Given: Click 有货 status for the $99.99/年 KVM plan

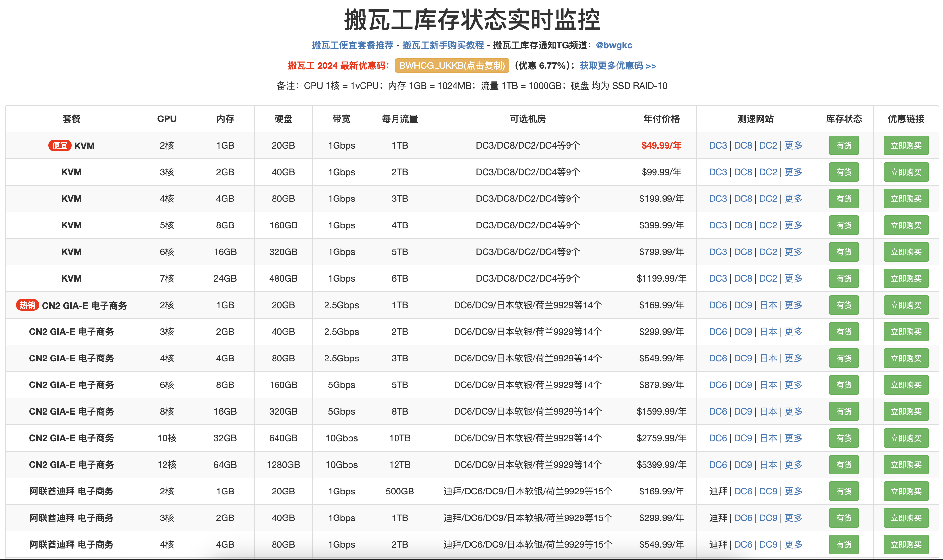Looking at the screenshot, I should (843, 172).
